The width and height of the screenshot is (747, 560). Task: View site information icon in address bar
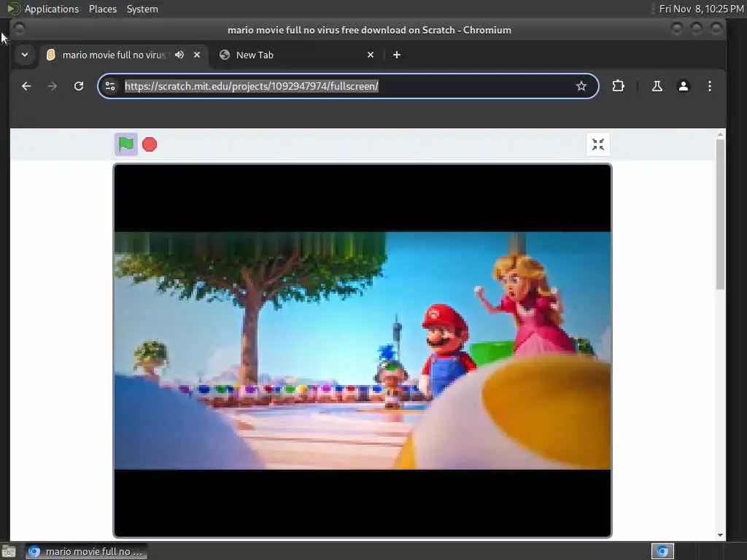coord(110,86)
